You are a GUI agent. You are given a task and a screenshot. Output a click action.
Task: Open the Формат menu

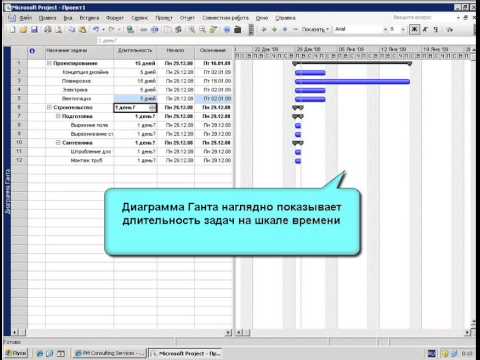pos(115,18)
